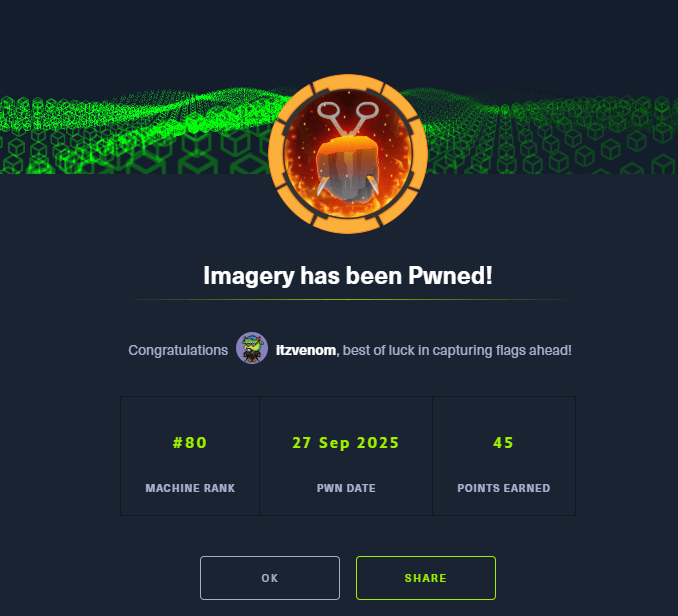Click the itzvenom user avatar

(x=252, y=348)
